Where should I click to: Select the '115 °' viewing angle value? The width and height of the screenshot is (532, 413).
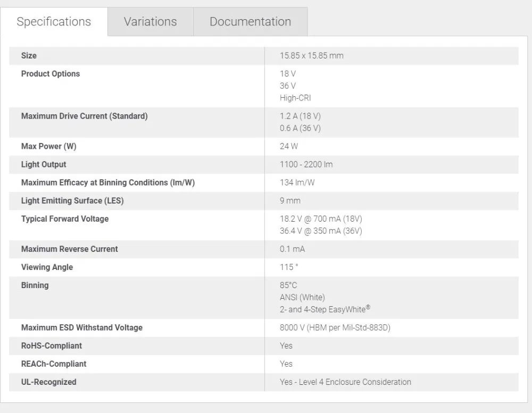tap(289, 267)
